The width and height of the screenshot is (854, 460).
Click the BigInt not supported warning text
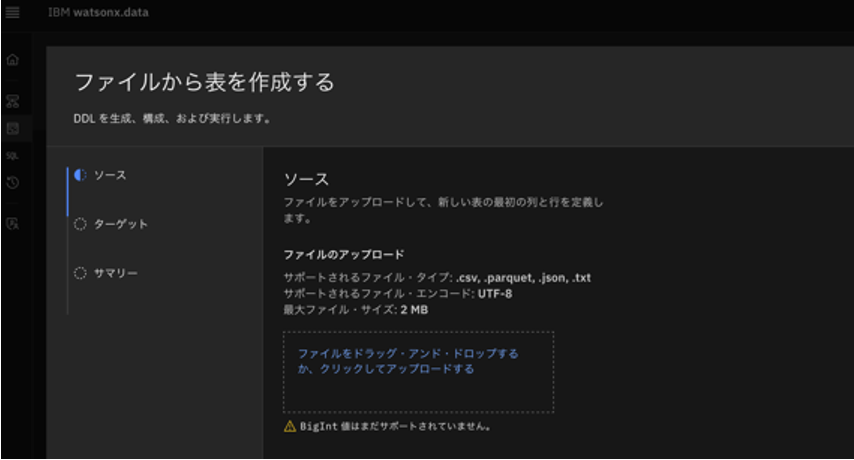[395, 426]
